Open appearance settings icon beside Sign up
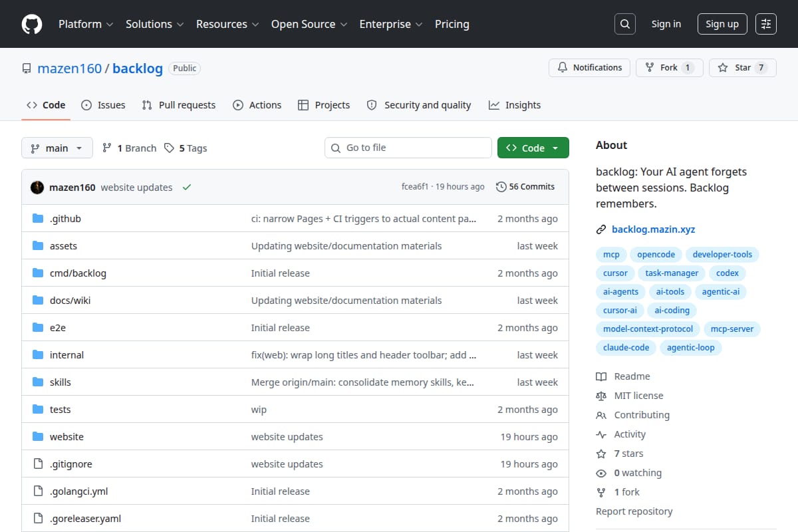This screenshot has height=532, width=798. [x=766, y=24]
